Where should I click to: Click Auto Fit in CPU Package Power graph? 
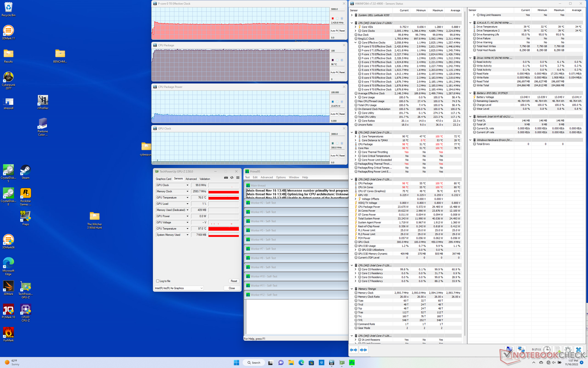pyautogui.click(x=334, y=114)
